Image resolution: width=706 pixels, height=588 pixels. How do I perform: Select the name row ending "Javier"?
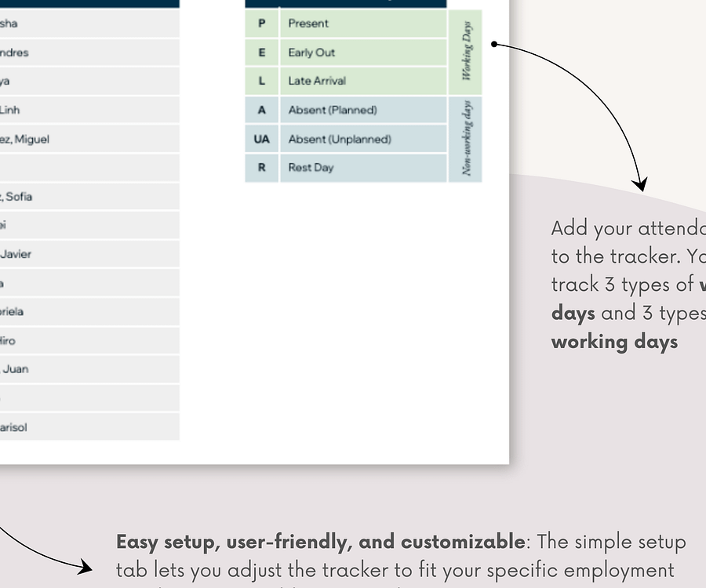(x=89, y=254)
